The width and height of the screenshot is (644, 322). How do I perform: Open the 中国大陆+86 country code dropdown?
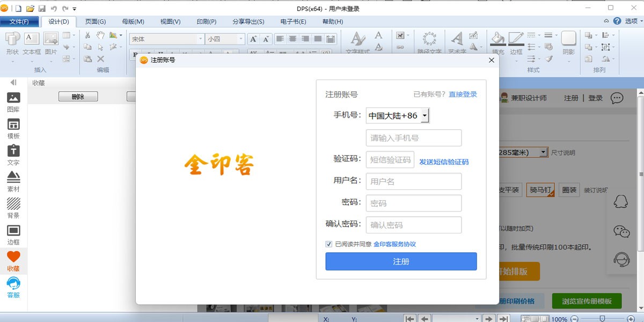coord(398,116)
